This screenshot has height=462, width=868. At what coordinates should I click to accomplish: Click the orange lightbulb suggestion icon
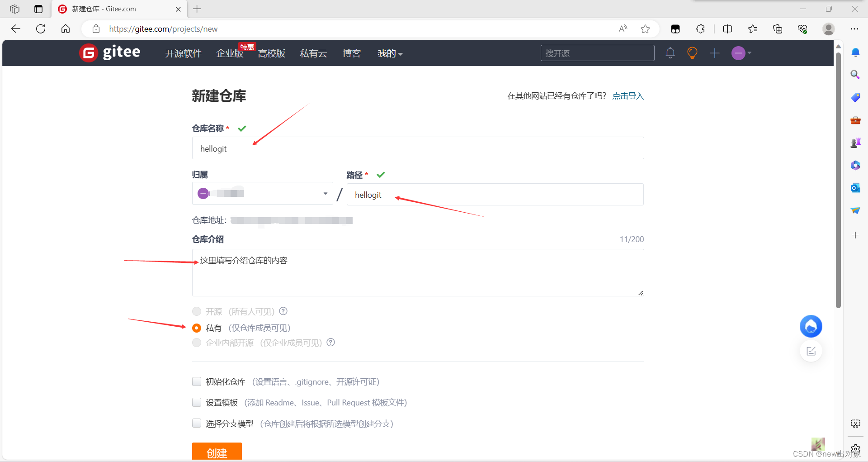(x=692, y=53)
